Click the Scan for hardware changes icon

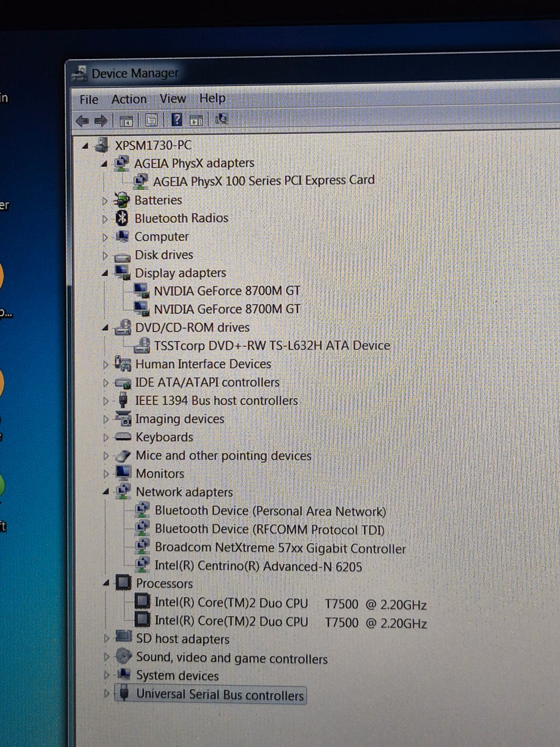[222, 119]
